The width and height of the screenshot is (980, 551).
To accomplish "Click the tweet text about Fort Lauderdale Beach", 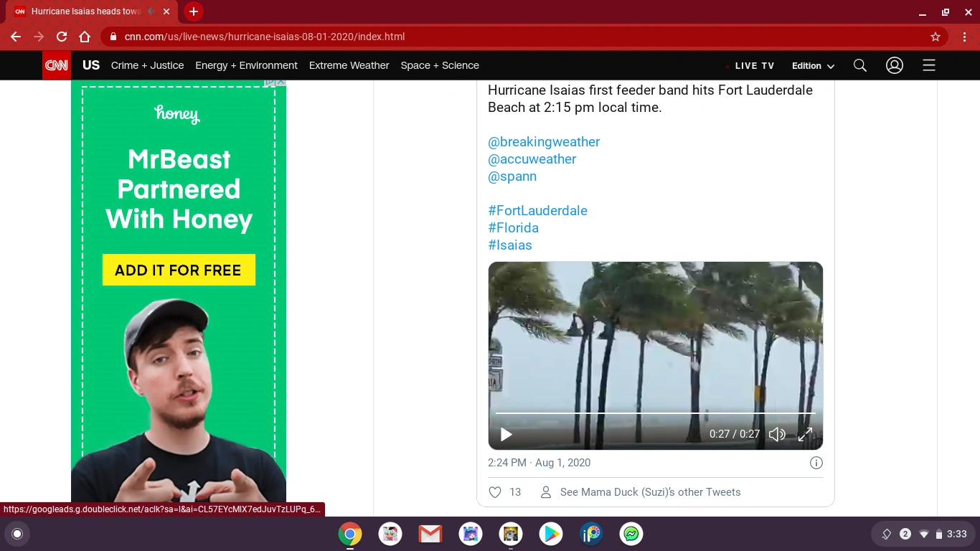I will [650, 99].
